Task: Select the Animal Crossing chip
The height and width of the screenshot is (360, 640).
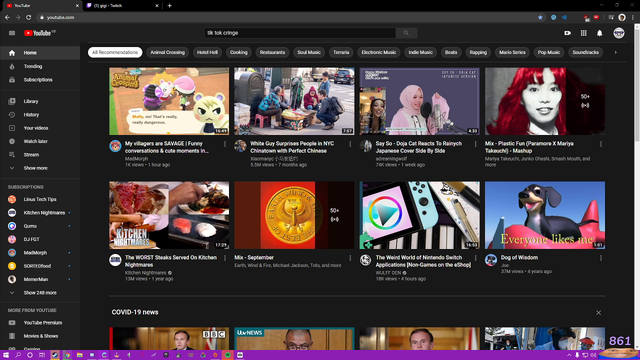Action: tap(167, 52)
